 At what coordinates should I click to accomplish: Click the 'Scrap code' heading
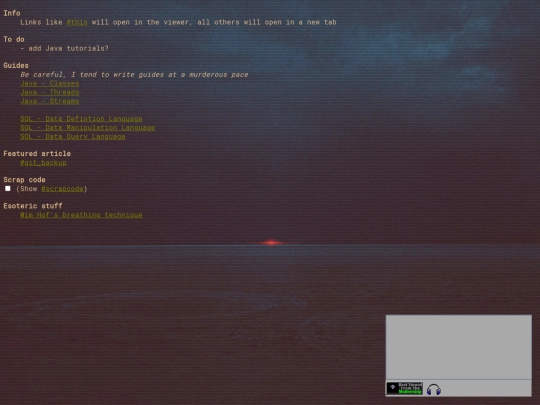(24, 180)
